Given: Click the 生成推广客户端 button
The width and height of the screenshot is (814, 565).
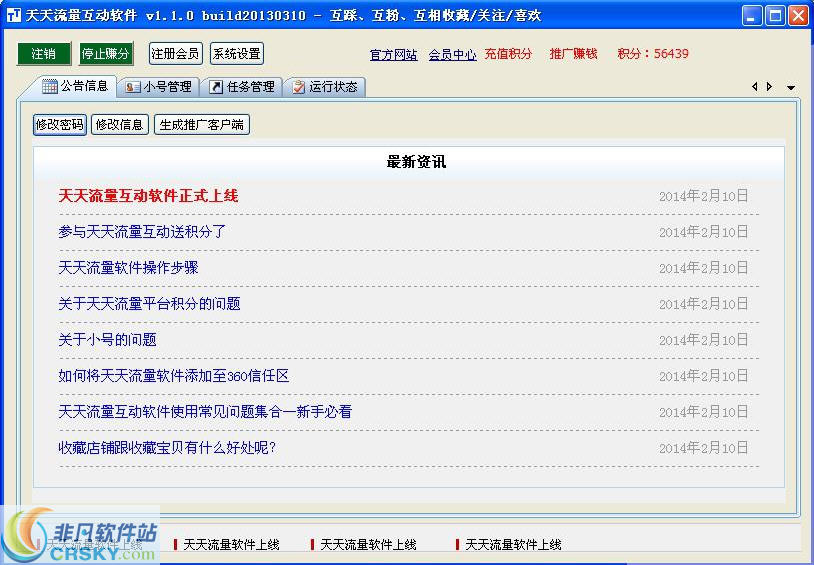Looking at the screenshot, I should [x=202, y=125].
